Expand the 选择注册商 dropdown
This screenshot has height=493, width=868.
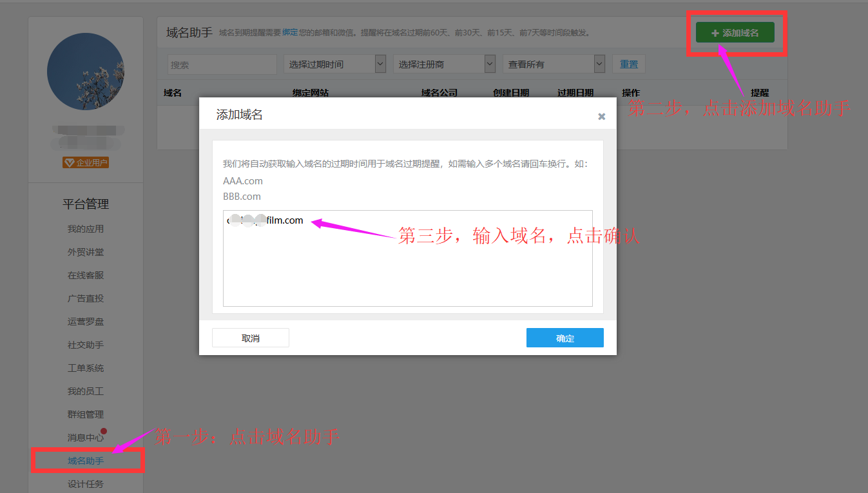point(444,64)
